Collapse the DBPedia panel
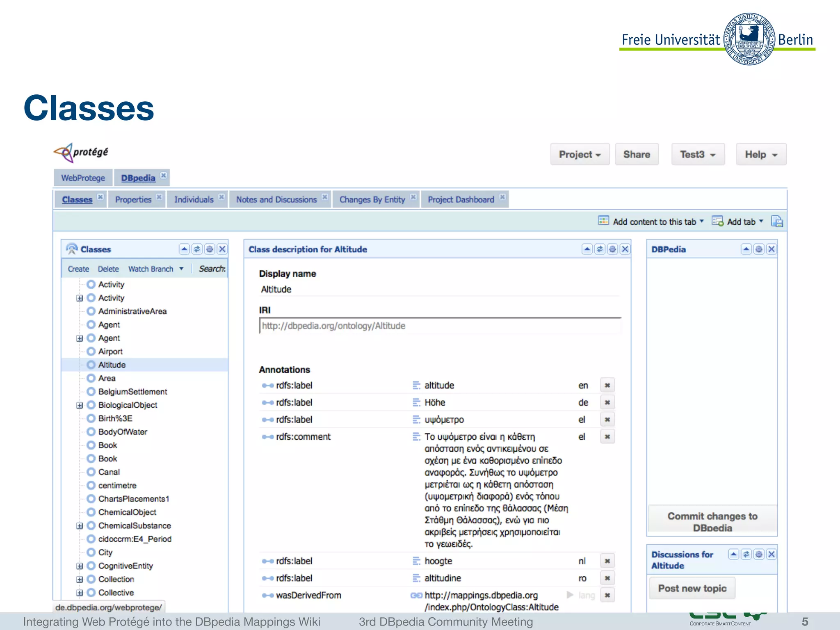 746,249
